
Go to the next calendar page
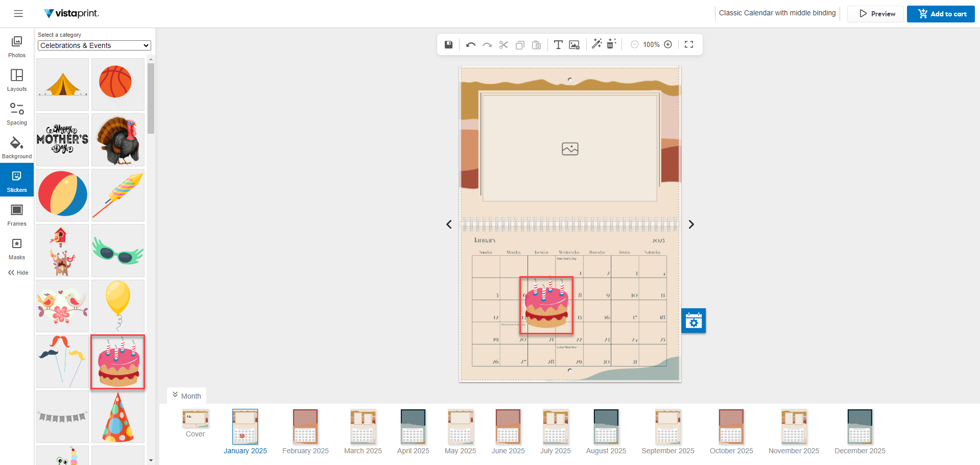click(x=691, y=224)
